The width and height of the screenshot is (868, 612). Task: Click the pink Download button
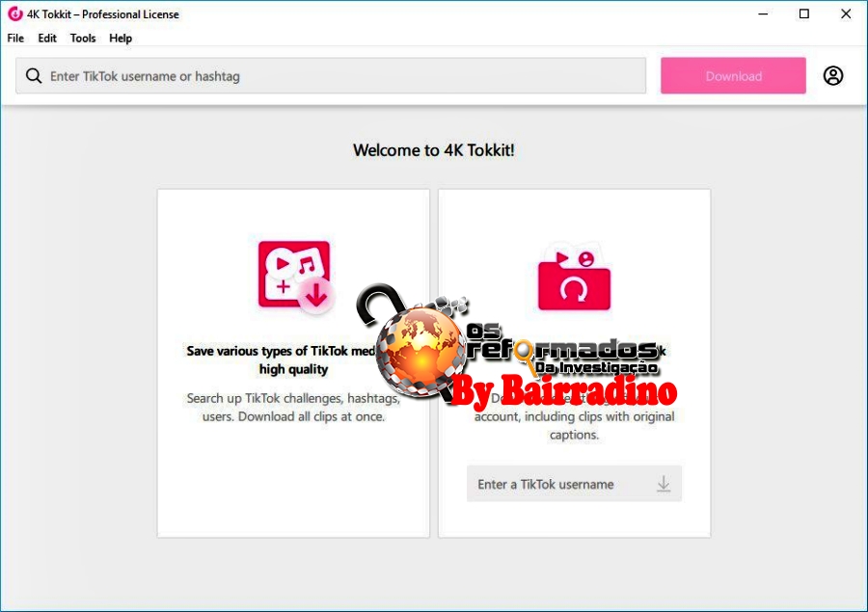pyautogui.click(x=733, y=76)
